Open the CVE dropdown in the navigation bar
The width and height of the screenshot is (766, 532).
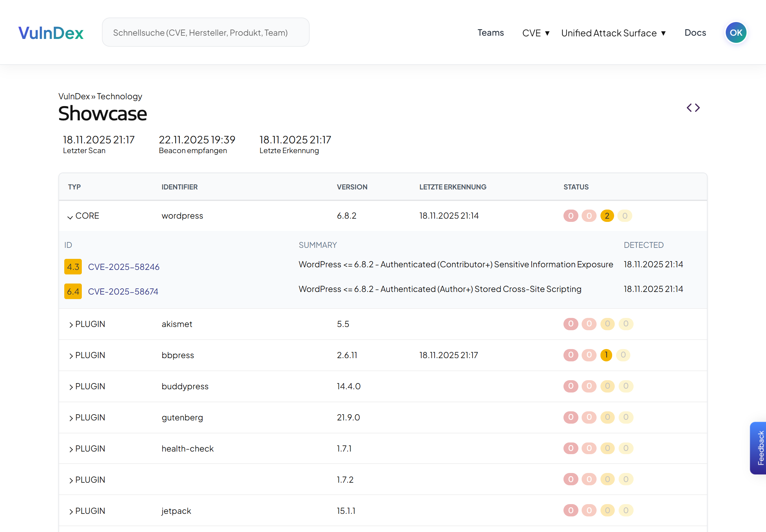click(x=535, y=33)
